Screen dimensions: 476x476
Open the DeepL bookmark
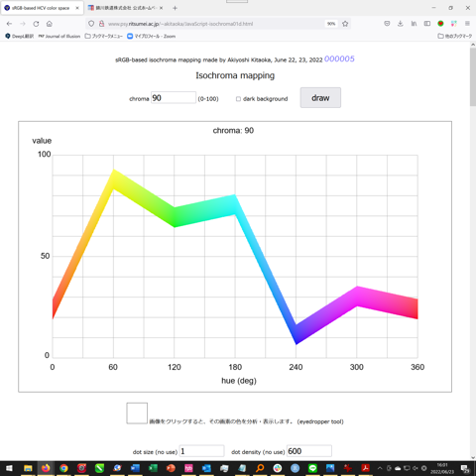[20, 36]
